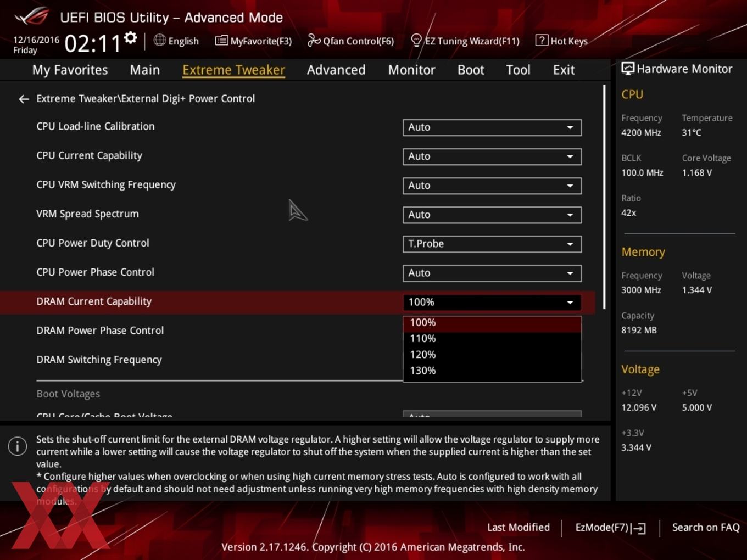Switch to the Monitor tab
Image resolution: width=747 pixels, height=560 pixels.
tap(412, 70)
